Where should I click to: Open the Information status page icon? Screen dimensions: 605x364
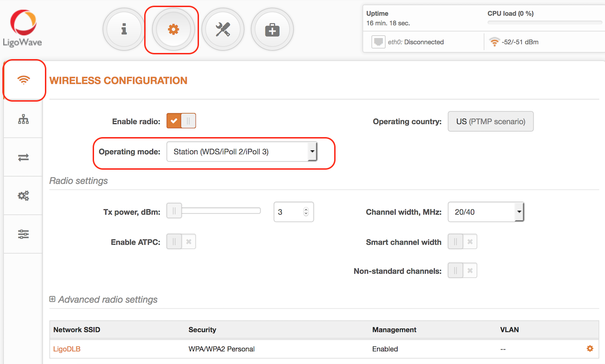pyautogui.click(x=123, y=29)
